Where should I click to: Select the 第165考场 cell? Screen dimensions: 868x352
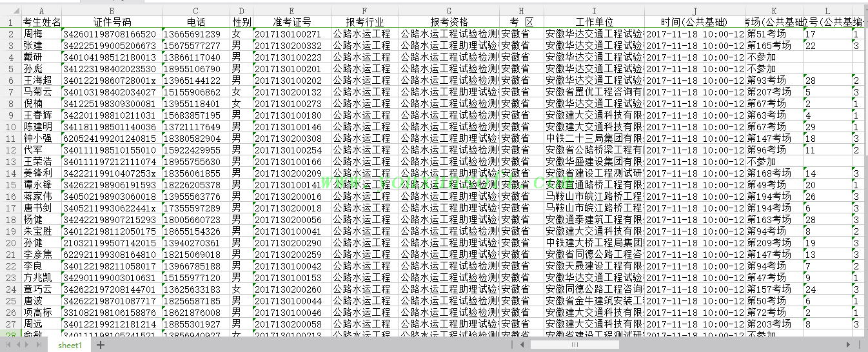tap(774, 45)
